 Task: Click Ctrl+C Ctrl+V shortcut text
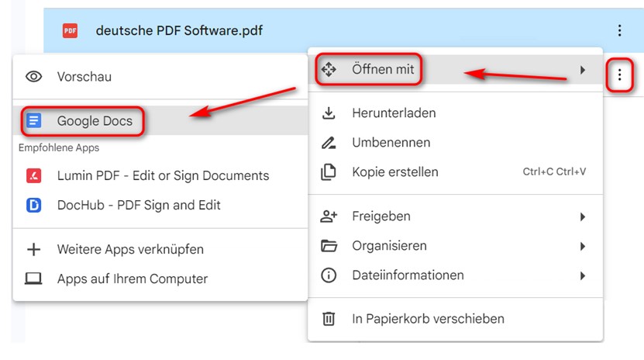coord(554,171)
